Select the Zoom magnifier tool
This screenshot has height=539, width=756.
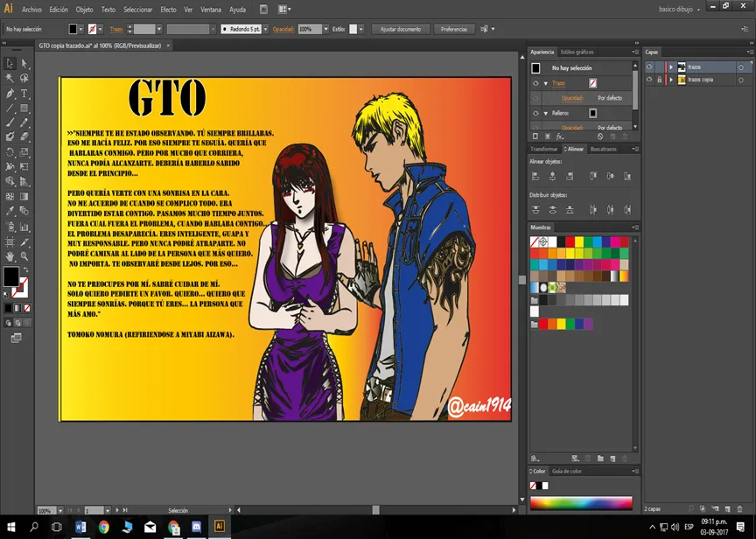tap(24, 256)
